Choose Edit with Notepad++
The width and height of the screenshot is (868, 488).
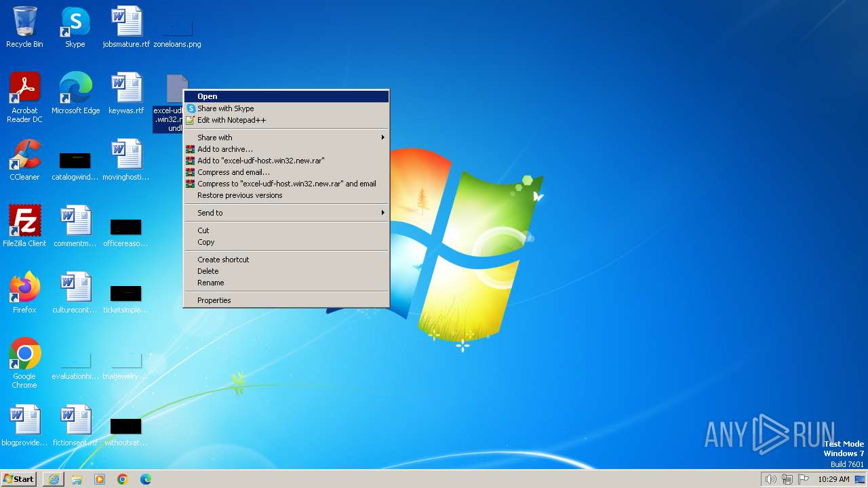pos(287,120)
